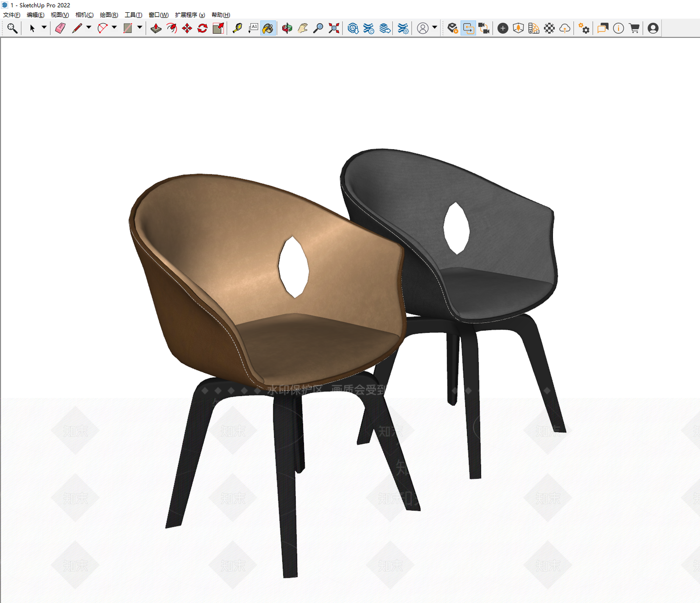This screenshot has height=603, width=700.
Task: Click the cloud upload icon
Action: pyautogui.click(x=565, y=28)
